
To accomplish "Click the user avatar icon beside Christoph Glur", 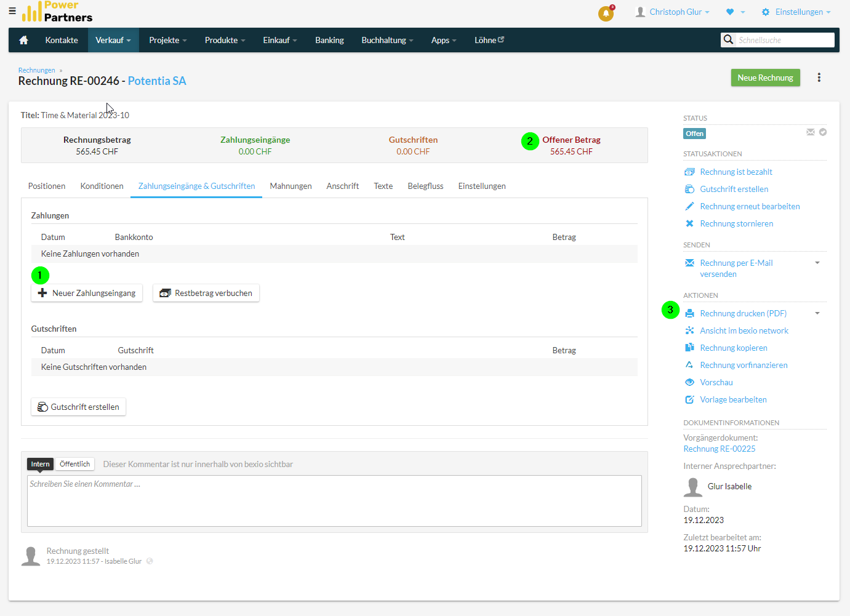I will coord(640,12).
